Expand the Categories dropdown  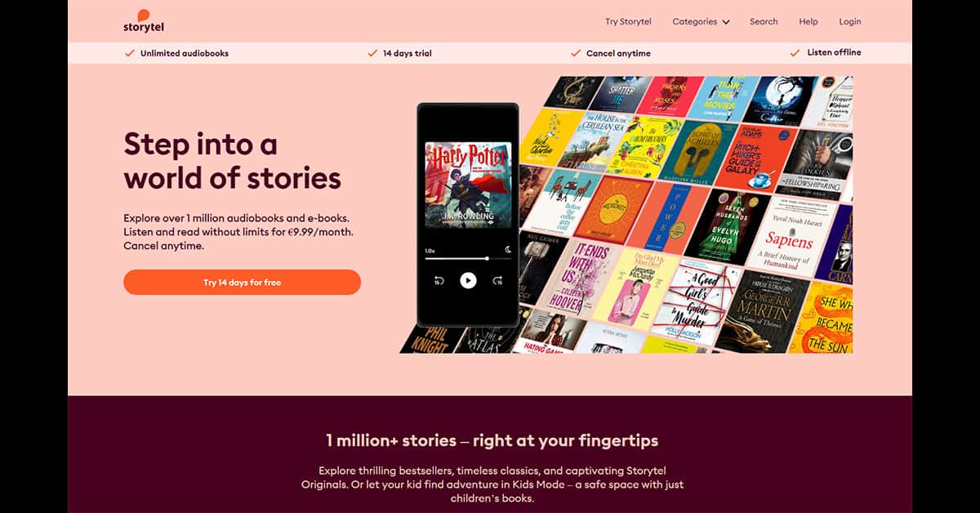coord(701,22)
